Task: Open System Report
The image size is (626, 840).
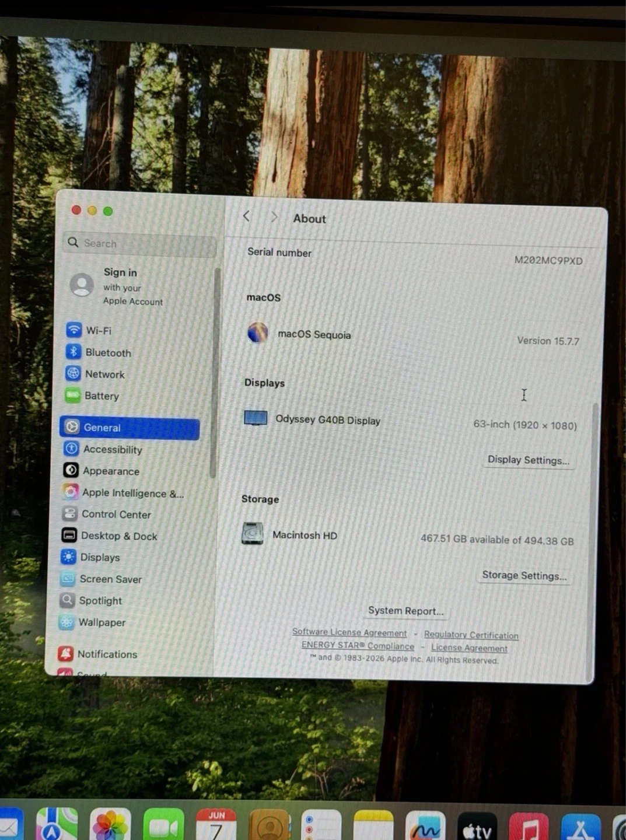Action: [x=405, y=610]
